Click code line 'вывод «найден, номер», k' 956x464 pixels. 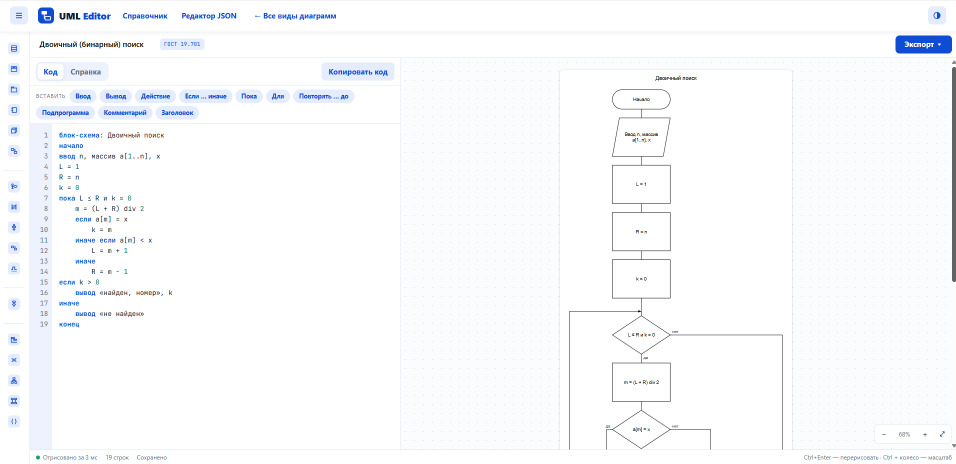click(x=124, y=293)
